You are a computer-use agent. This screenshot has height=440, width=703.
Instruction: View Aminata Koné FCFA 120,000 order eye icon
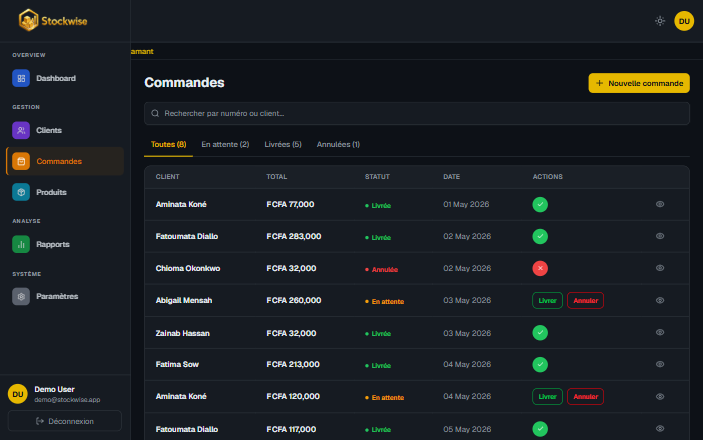click(x=660, y=396)
